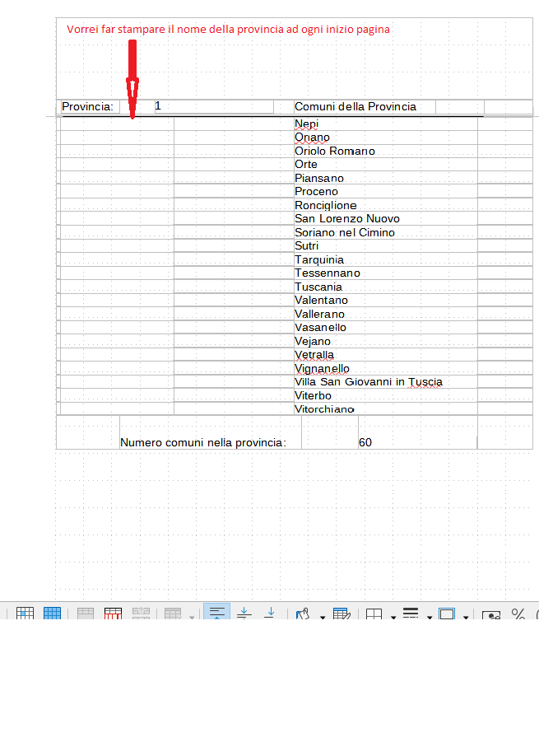The height and width of the screenshot is (756, 539).
Task: Toggle Center Vertically cell alignment
Action: [x=244, y=614]
